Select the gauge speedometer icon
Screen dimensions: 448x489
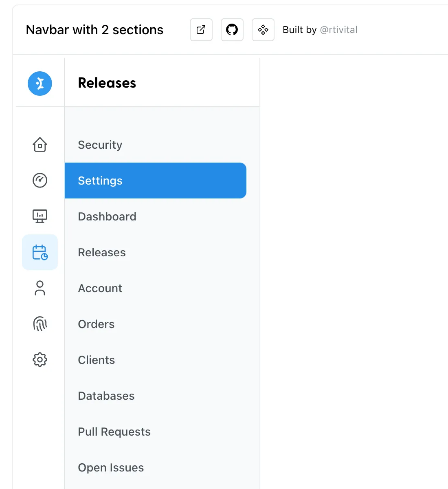pyautogui.click(x=40, y=180)
